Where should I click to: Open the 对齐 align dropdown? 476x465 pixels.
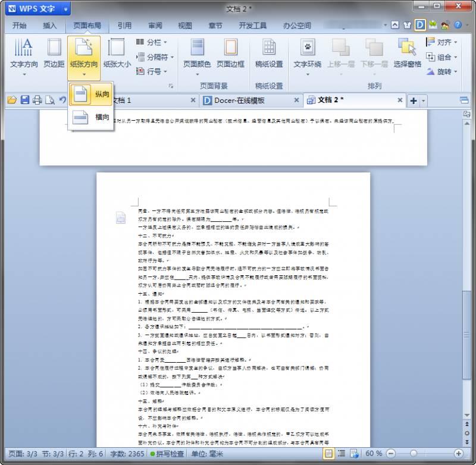point(442,42)
